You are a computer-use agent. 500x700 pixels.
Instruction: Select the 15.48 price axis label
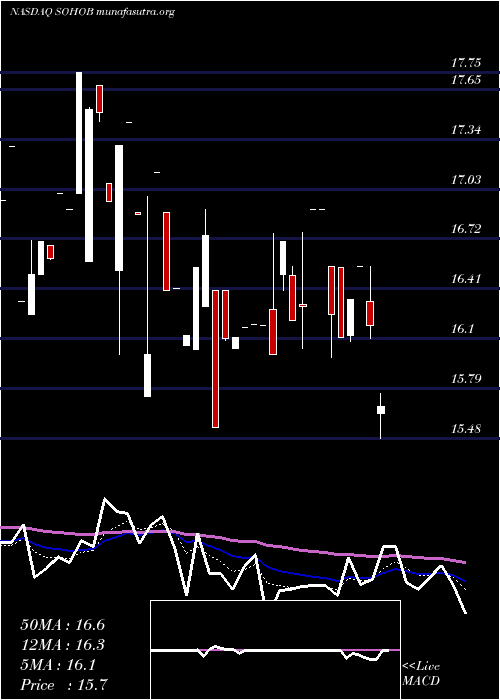click(x=467, y=429)
